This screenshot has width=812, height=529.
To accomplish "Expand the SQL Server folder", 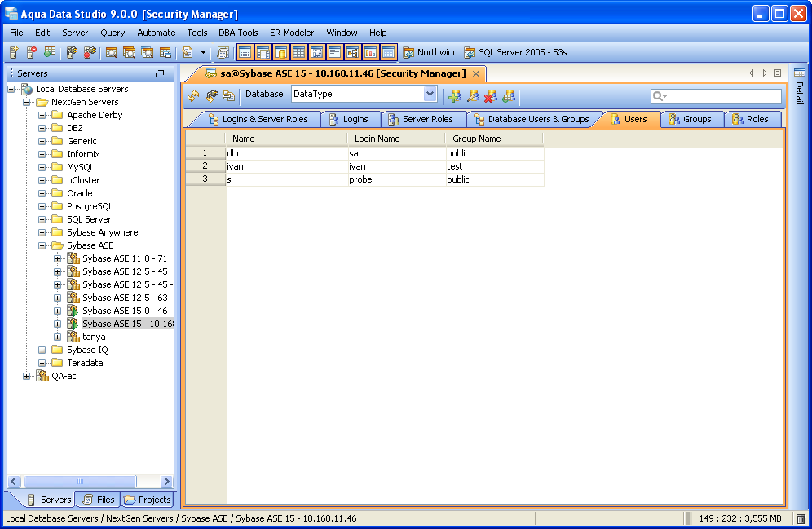I will pos(42,219).
